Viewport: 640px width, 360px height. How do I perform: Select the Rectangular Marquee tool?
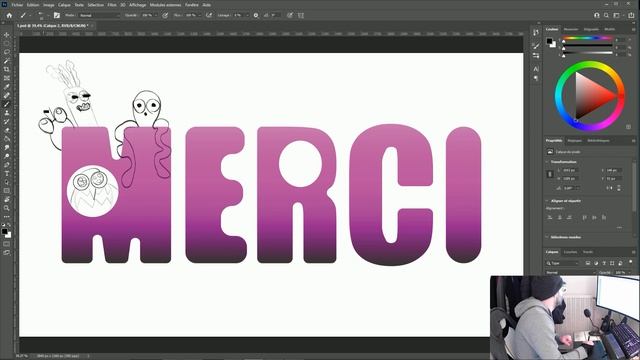(x=7, y=44)
